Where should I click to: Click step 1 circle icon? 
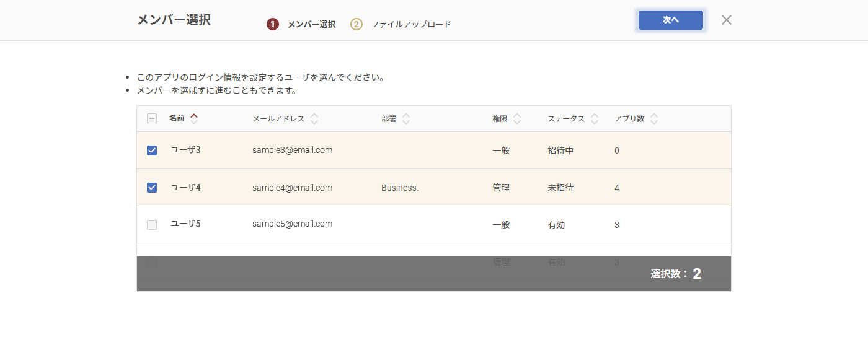(x=272, y=24)
